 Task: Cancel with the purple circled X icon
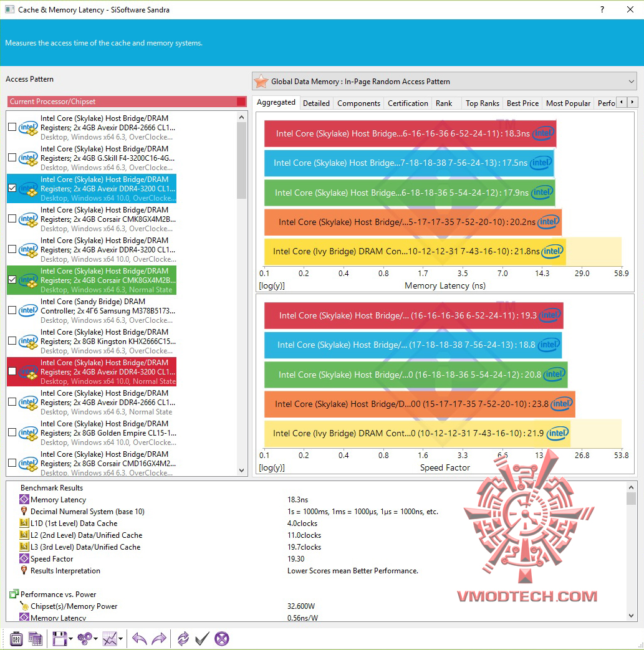click(222, 638)
